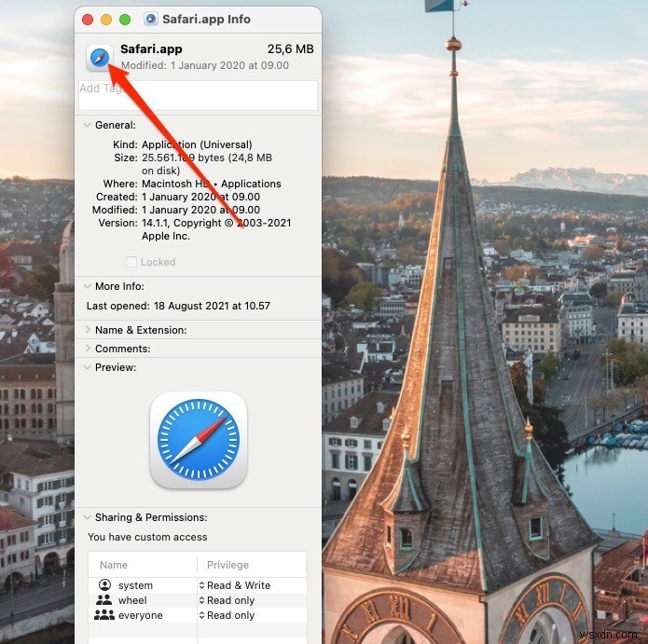
Task: Collapse the More Info section
Action: coord(88,286)
